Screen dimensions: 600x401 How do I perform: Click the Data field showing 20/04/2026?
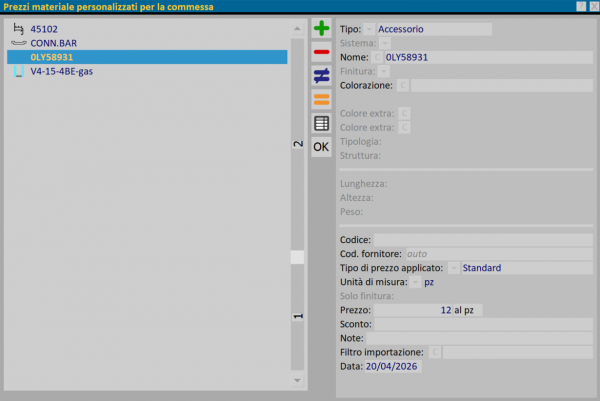pos(392,367)
